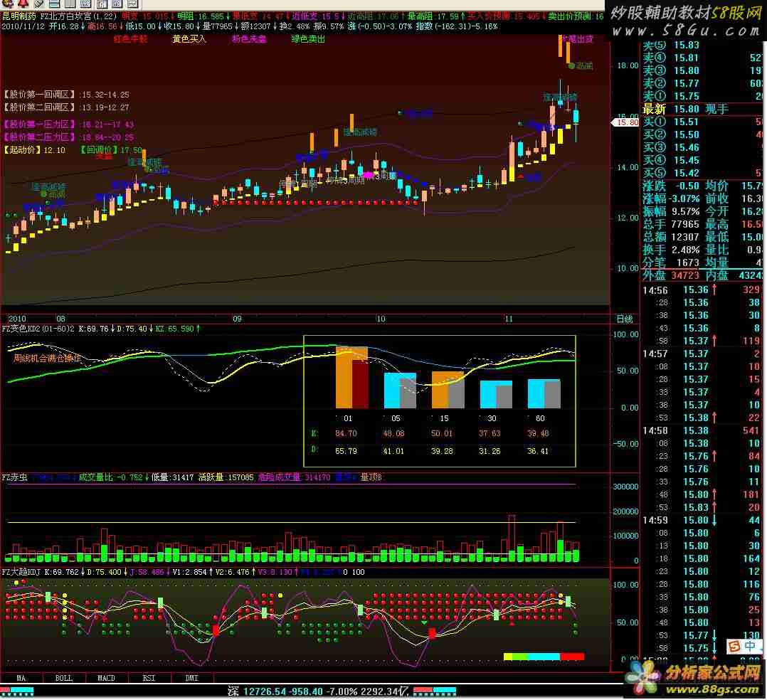
Task: Click the FZ赤虫 volume indicator title
Action: (x=15, y=477)
